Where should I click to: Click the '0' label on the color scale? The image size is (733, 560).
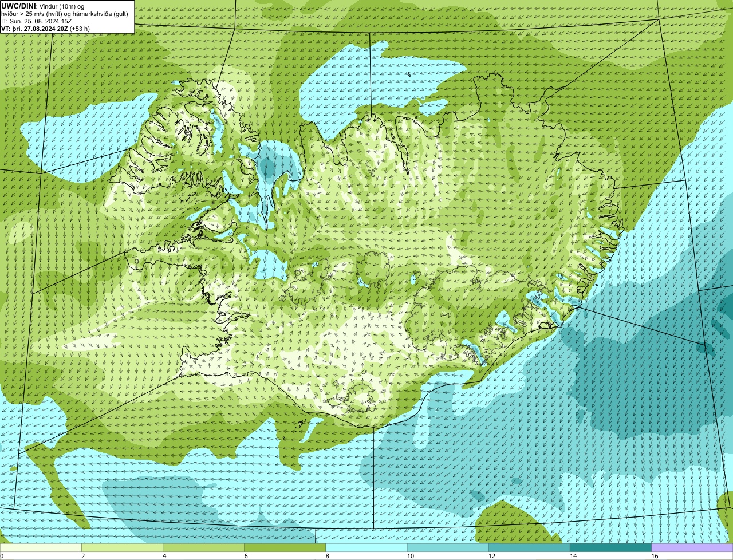pyautogui.click(x=2, y=556)
